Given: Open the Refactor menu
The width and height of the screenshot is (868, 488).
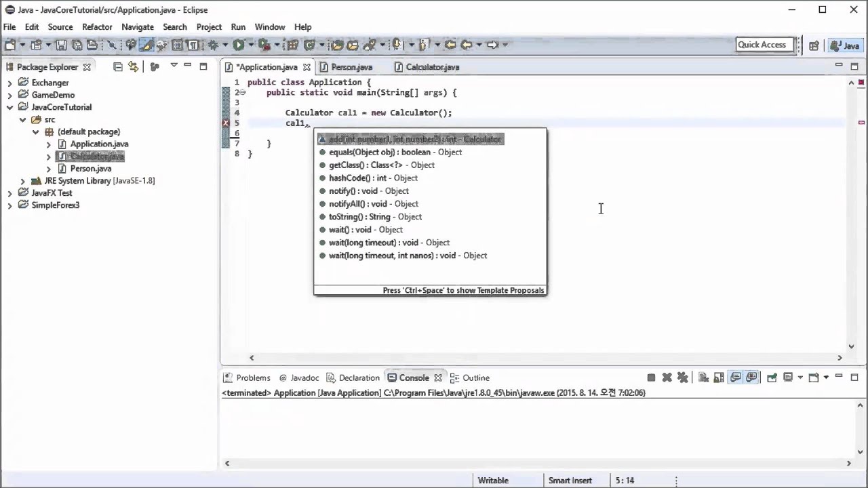Looking at the screenshot, I should [x=97, y=26].
